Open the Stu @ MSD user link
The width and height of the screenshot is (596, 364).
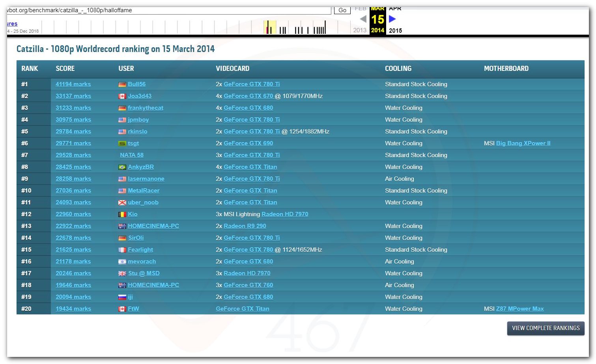144,273
